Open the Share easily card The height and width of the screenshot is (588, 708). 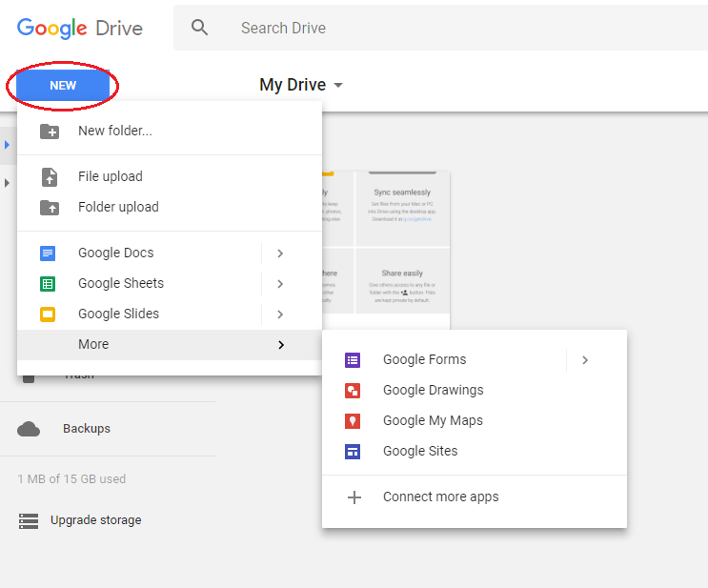click(402, 281)
